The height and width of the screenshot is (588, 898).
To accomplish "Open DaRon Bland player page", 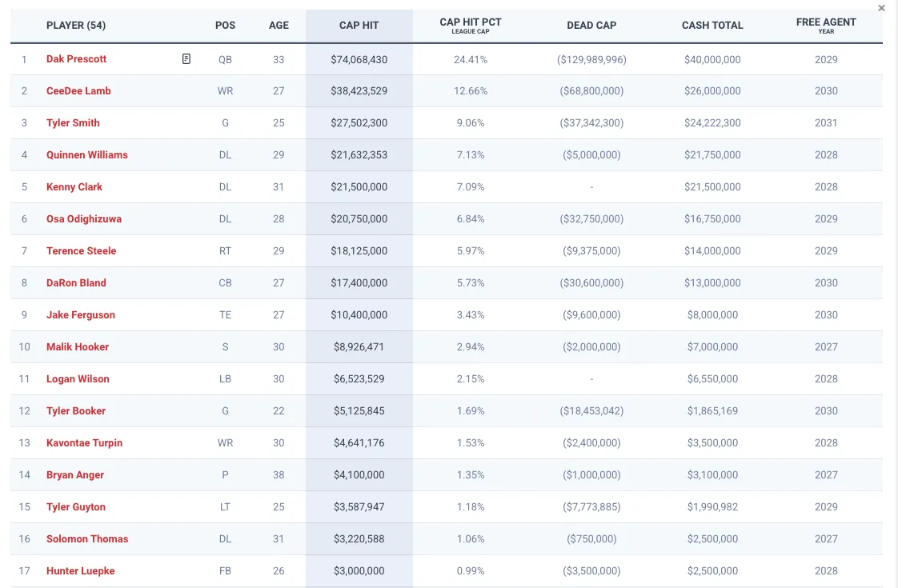I will pyautogui.click(x=76, y=283).
